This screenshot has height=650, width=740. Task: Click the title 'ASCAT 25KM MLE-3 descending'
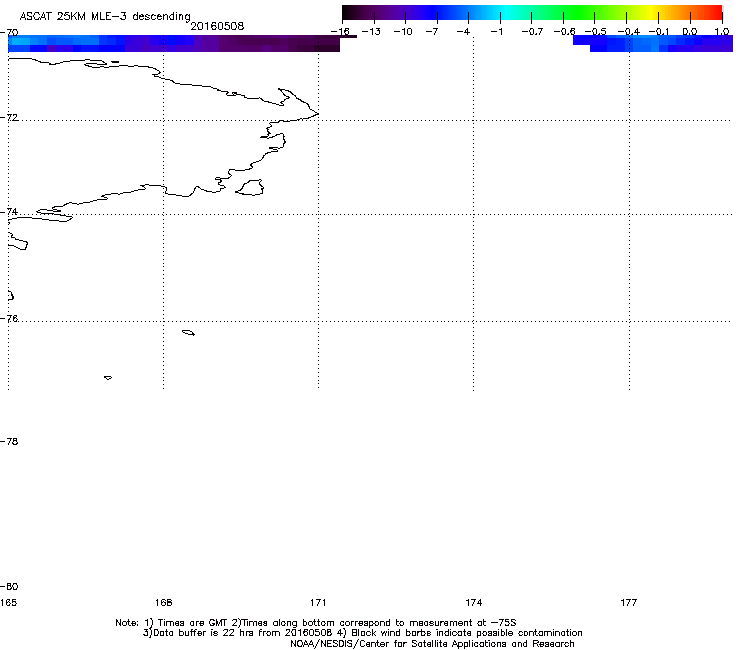click(105, 16)
